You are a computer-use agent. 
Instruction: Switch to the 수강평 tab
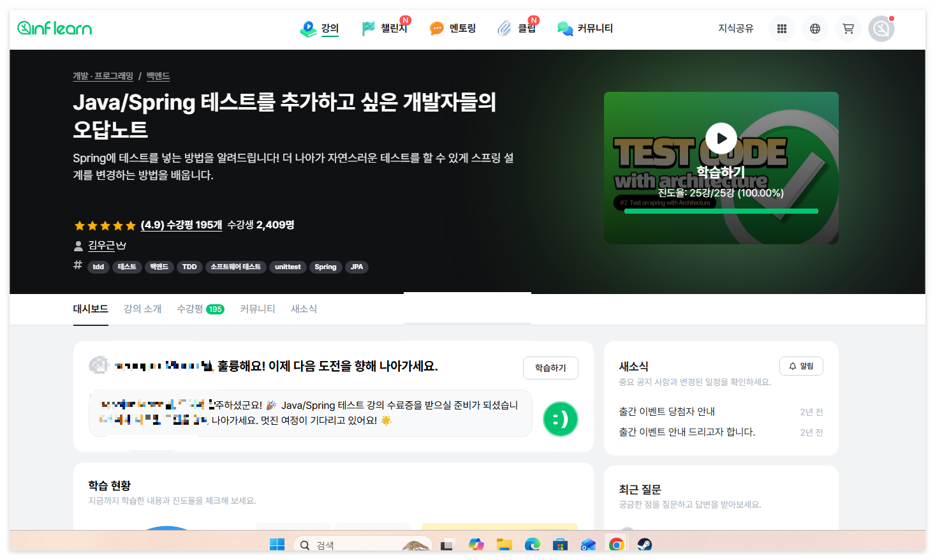point(200,309)
